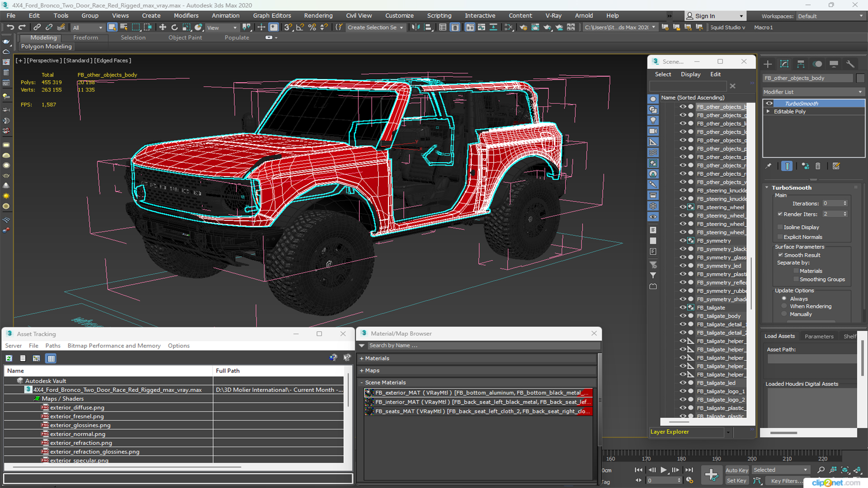Open the Selected key mode dropdown
868x488 pixels.
[x=780, y=470]
